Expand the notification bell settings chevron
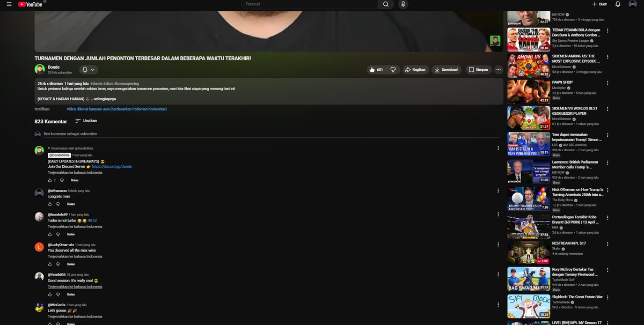This screenshot has width=644, height=325. coord(93,69)
